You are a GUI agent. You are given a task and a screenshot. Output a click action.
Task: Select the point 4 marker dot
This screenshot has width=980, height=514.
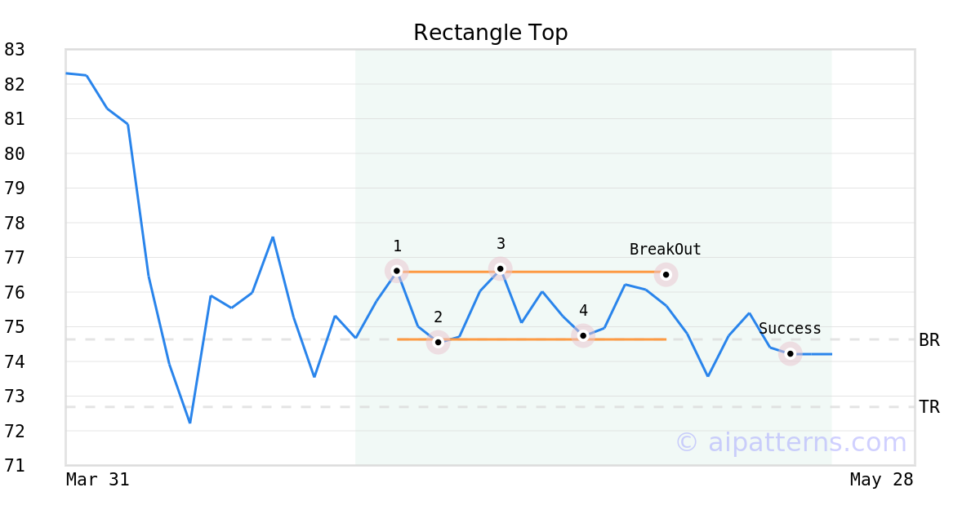pyautogui.click(x=583, y=335)
